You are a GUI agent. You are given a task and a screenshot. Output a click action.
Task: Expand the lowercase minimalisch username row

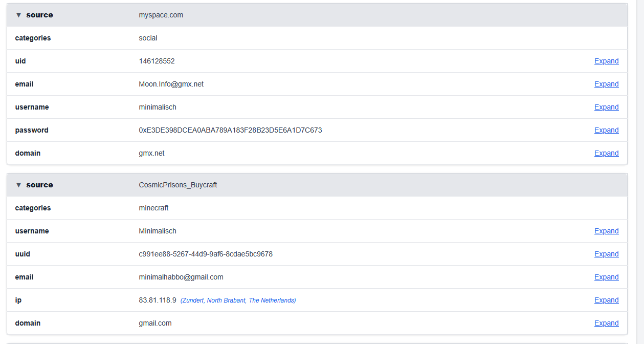tap(606, 107)
